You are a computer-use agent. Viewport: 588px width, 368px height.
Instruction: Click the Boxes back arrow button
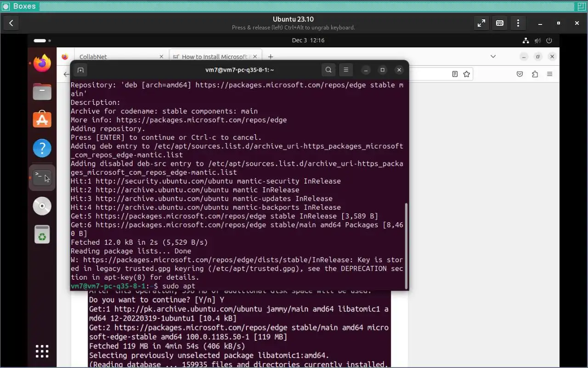pyautogui.click(x=11, y=23)
